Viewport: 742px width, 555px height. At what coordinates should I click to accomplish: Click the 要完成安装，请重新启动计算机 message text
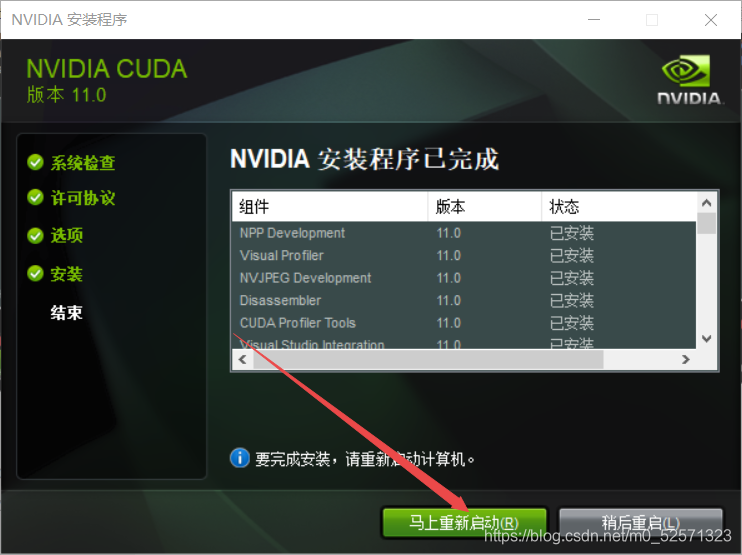[x=364, y=459]
